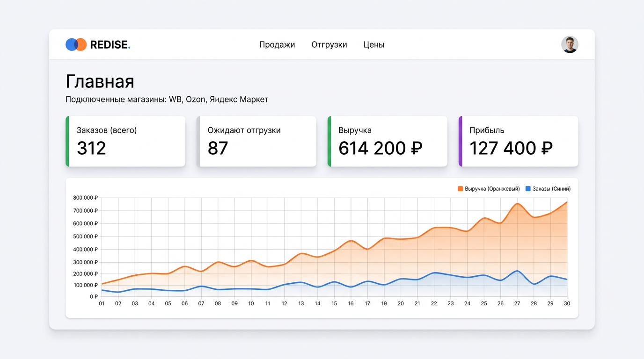The image size is (644, 359).
Task: Click the REDISE logo circles icon
Action: pos(76,44)
